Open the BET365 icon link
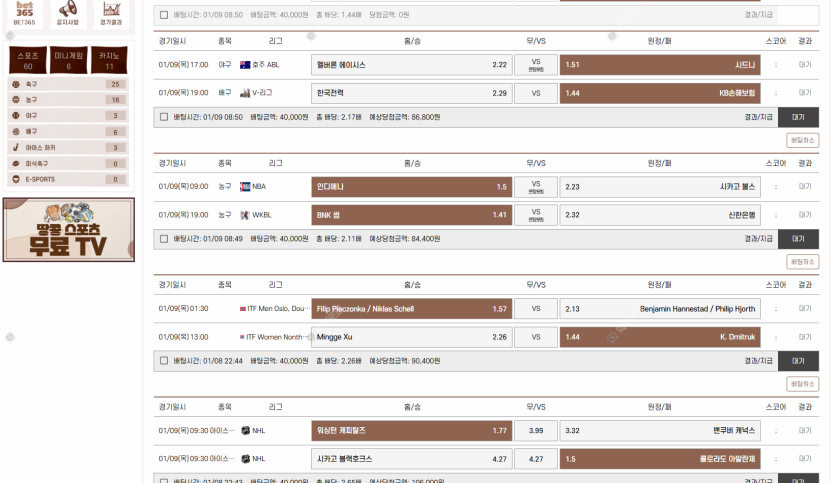The image size is (835, 483). tap(24, 13)
